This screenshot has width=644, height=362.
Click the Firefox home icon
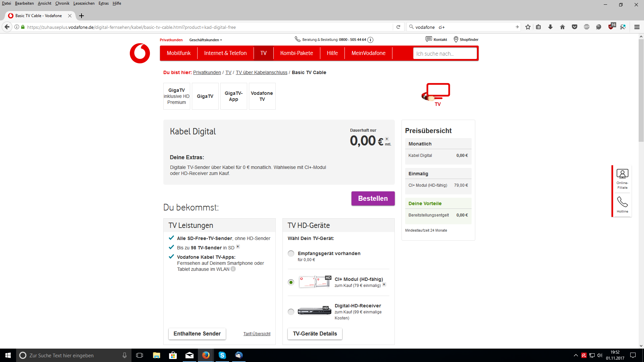click(x=562, y=27)
